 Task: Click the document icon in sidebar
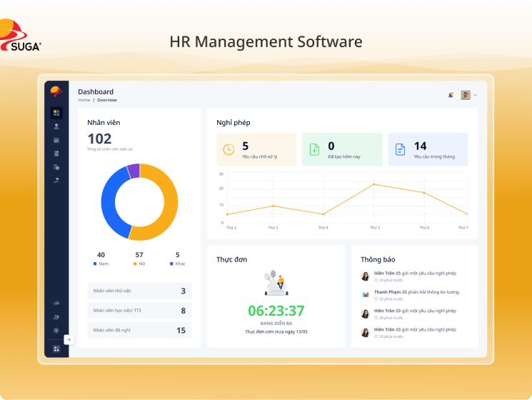pyautogui.click(x=56, y=154)
